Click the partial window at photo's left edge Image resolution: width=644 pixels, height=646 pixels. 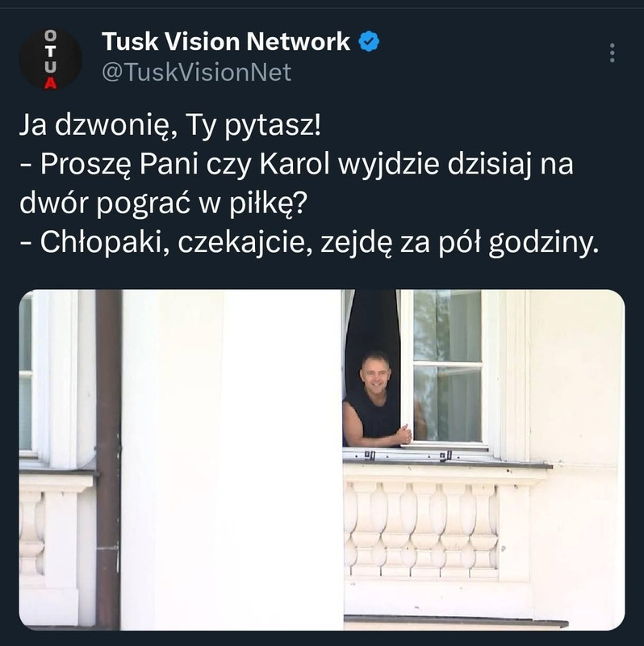[26, 373]
